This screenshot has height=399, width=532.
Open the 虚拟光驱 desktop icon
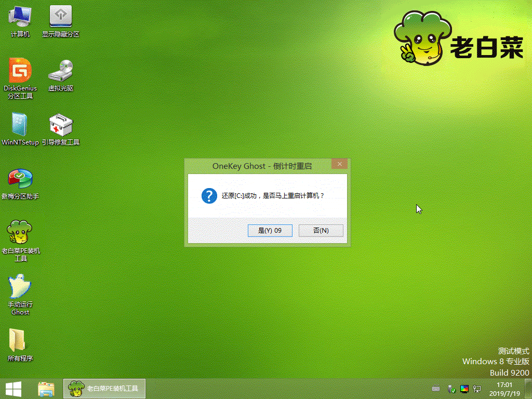(x=61, y=75)
